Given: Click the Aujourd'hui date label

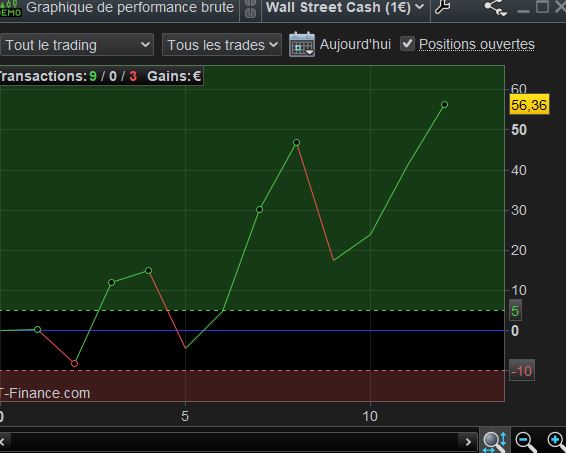Looking at the screenshot, I should click(355, 44).
